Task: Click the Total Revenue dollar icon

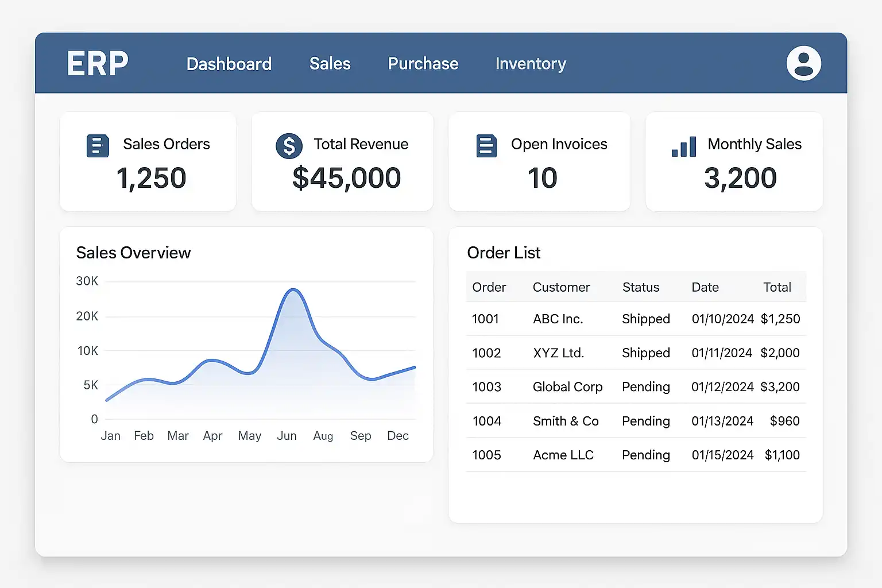Action: point(289,146)
